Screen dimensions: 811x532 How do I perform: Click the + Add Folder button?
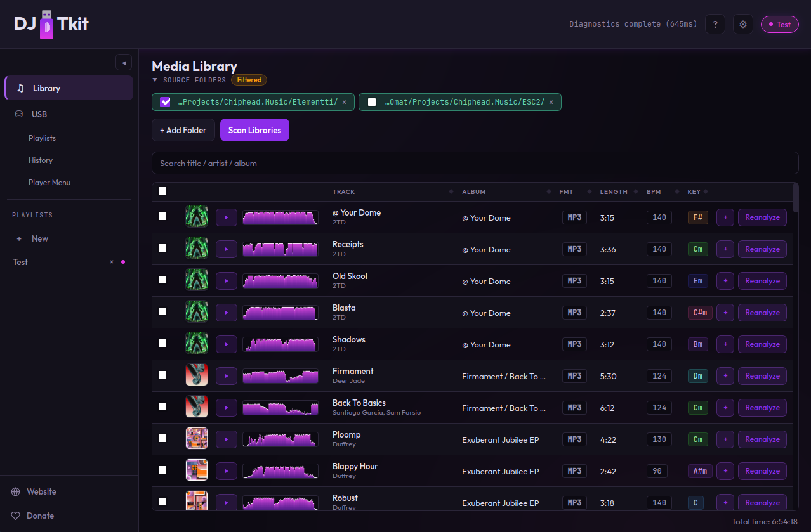pos(183,130)
